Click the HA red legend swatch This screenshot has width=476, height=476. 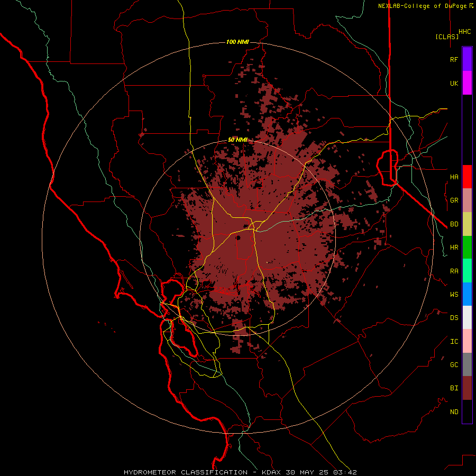(467, 177)
